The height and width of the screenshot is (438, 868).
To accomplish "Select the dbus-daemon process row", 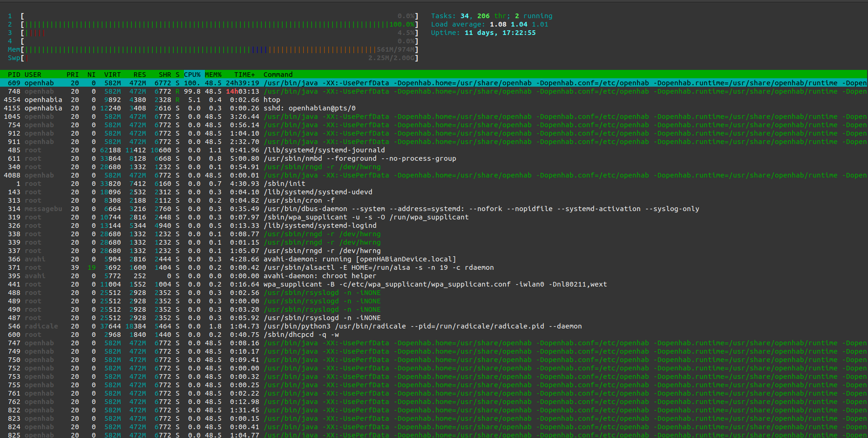I will pos(434,209).
